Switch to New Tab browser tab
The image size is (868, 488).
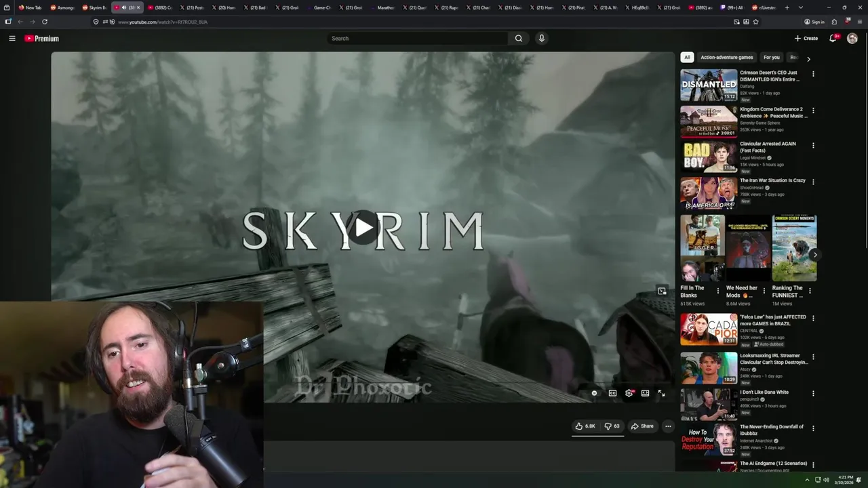pos(31,7)
